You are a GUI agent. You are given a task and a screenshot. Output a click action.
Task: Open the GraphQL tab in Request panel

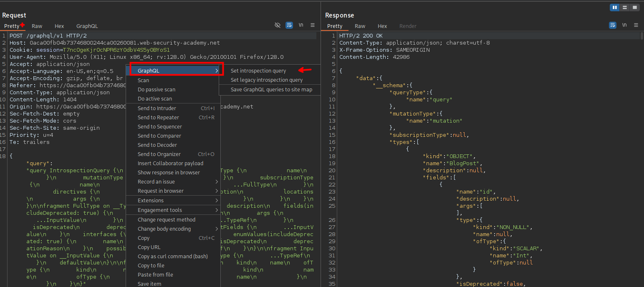tap(87, 26)
